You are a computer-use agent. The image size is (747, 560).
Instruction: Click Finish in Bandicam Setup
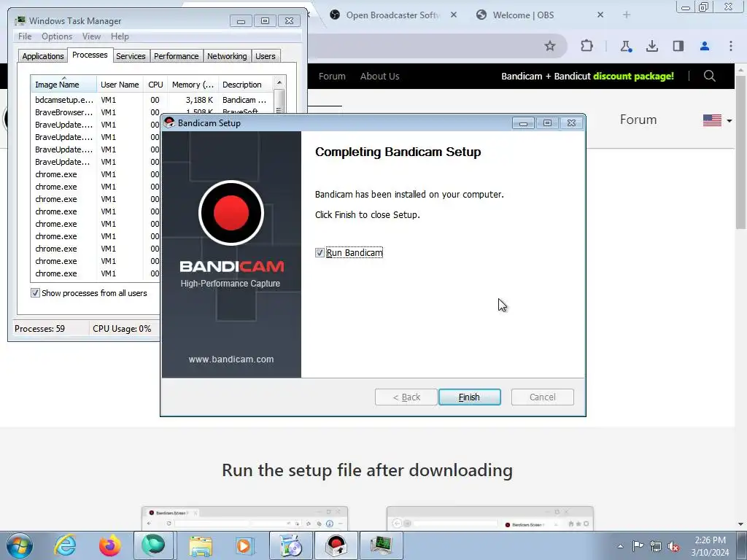[469, 397]
